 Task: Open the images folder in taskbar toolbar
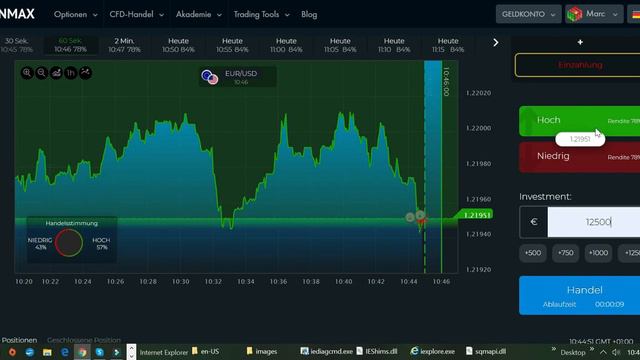(262, 351)
